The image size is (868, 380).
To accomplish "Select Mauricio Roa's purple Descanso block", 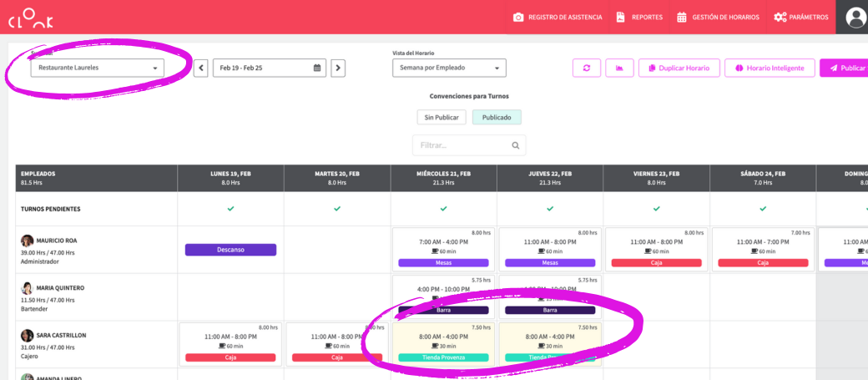I will tap(230, 250).
